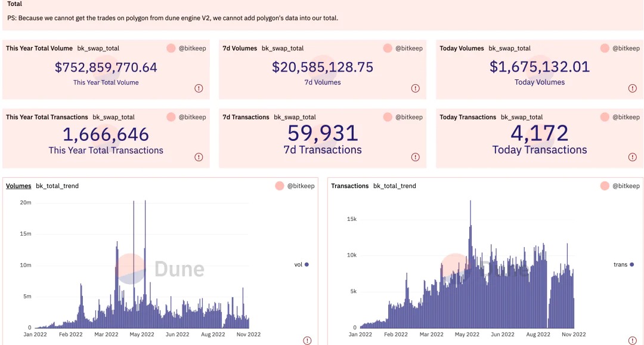Open the Transactions chart title link
Viewport: 644px width, 345px height.
(350, 186)
